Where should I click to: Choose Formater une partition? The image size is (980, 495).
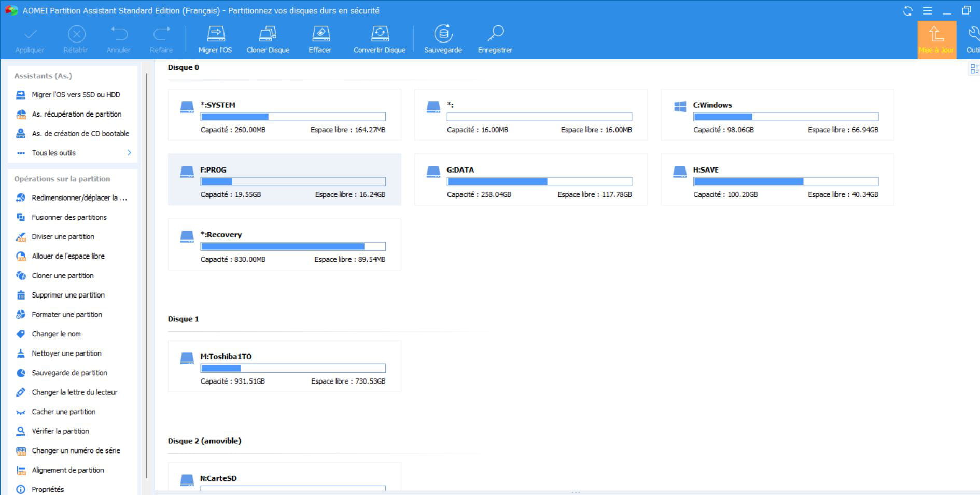click(x=72, y=315)
